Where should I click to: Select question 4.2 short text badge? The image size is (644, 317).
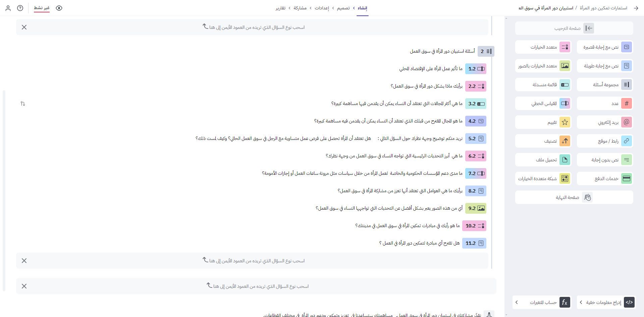coord(476,121)
